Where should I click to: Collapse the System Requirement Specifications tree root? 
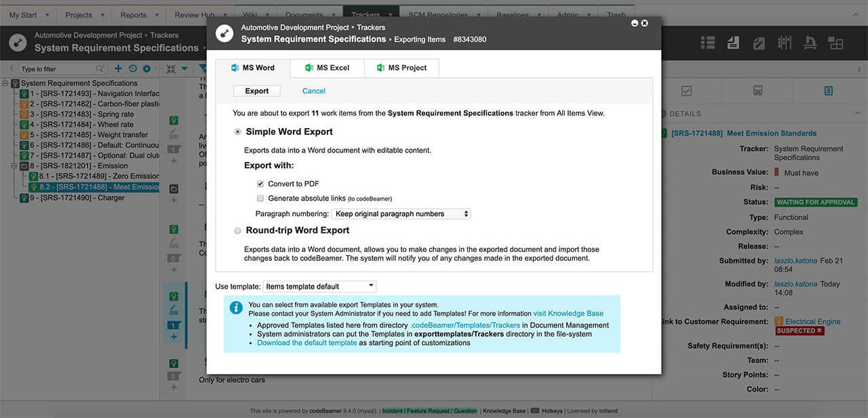coord(5,83)
